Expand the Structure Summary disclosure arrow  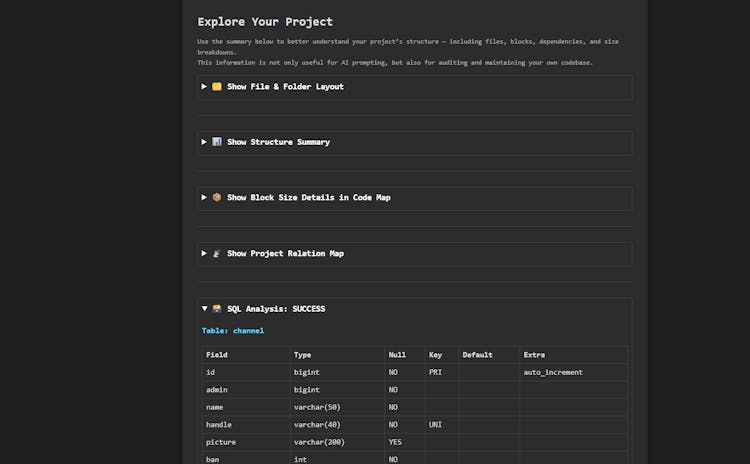tap(204, 142)
